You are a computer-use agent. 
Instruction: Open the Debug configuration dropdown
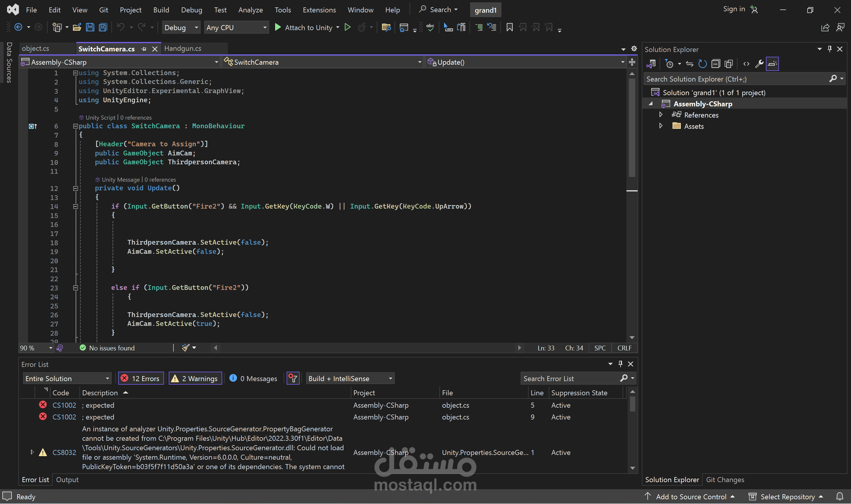point(181,27)
